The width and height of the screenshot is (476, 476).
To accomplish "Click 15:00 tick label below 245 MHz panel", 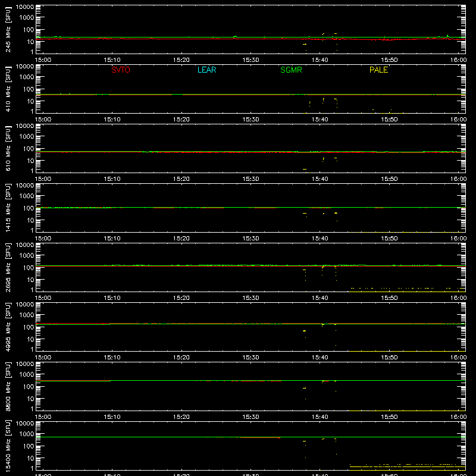I will coord(43,60).
